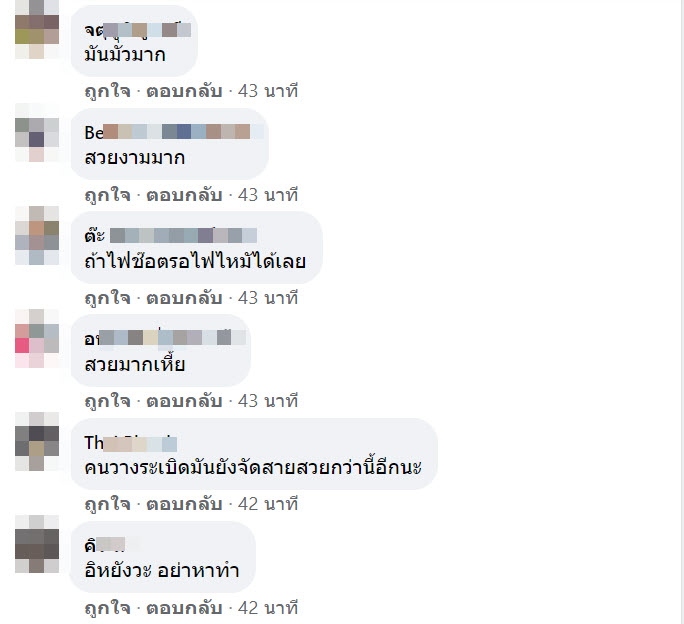Reply to the comment "อิหยังวะ อย่าหาทำ"
Image resolution: width=684 pixels, height=624 pixels.
click(x=184, y=608)
